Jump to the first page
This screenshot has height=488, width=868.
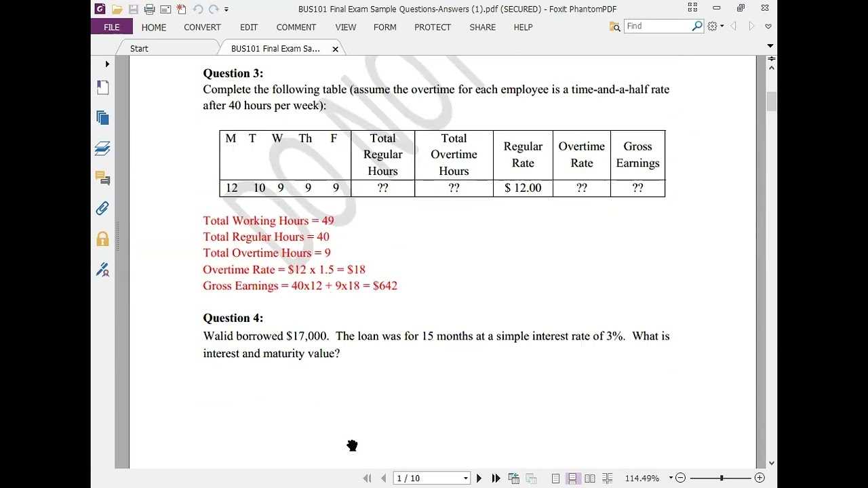(368, 478)
